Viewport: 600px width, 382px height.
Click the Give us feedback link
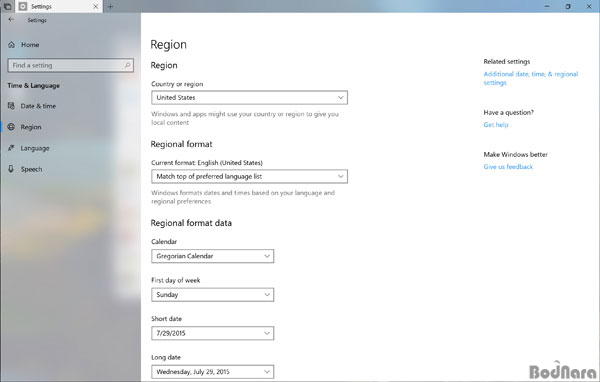click(508, 167)
